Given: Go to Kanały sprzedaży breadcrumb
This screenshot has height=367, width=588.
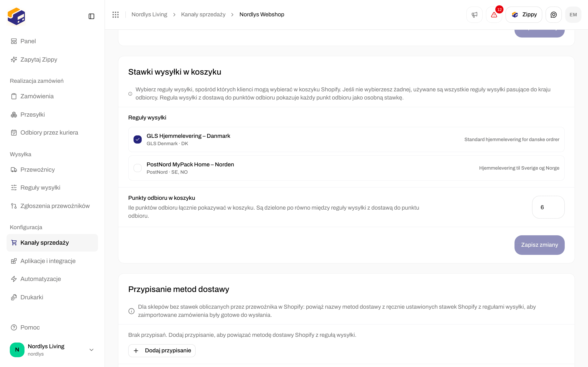Looking at the screenshot, I should 203,14.
